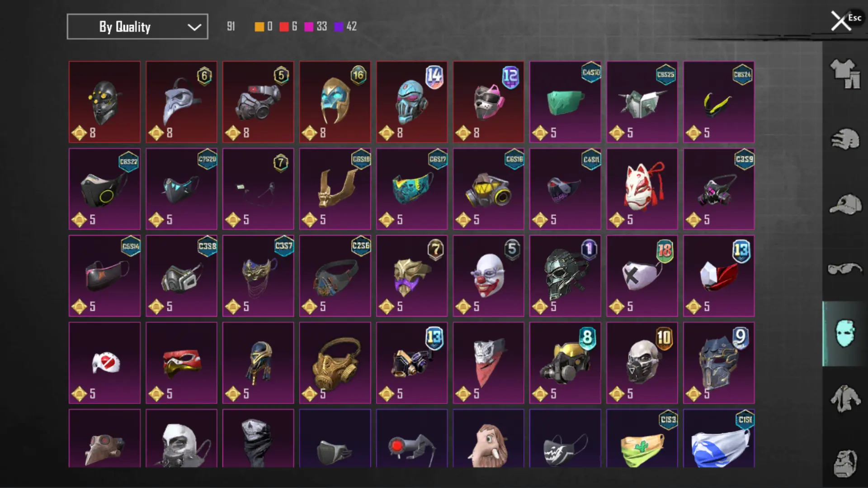The height and width of the screenshot is (488, 868).
Task: Select the white kitsune fox mask item
Action: pos(642,189)
